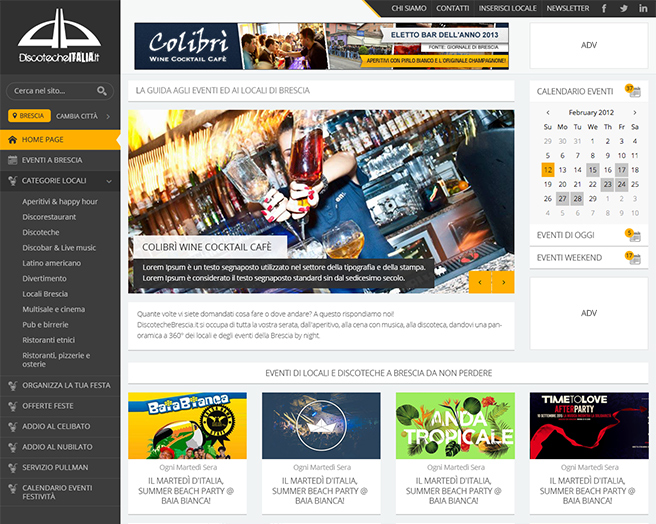Select day 28 in calendar

click(x=577, y=199)
